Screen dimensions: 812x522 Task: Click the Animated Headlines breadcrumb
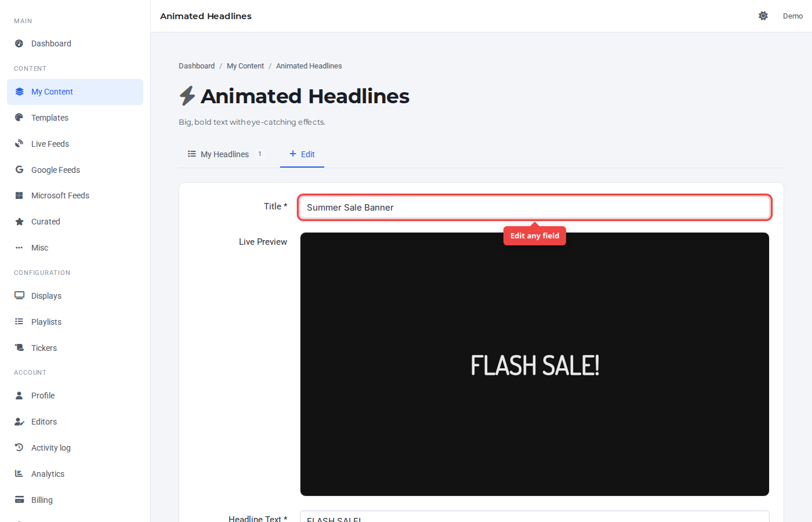(309, 66)
